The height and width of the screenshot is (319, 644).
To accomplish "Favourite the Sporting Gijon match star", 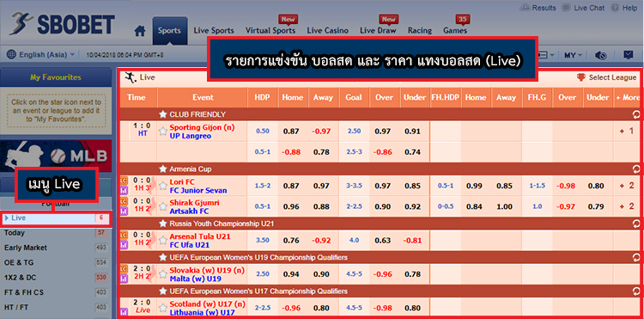I will click(x=163, y=132).
